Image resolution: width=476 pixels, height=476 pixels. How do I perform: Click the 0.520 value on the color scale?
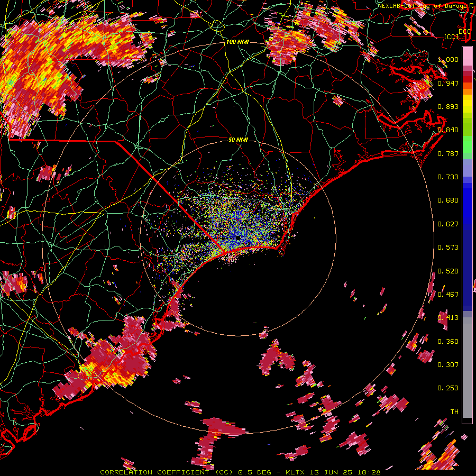click(x=448, y=271)
